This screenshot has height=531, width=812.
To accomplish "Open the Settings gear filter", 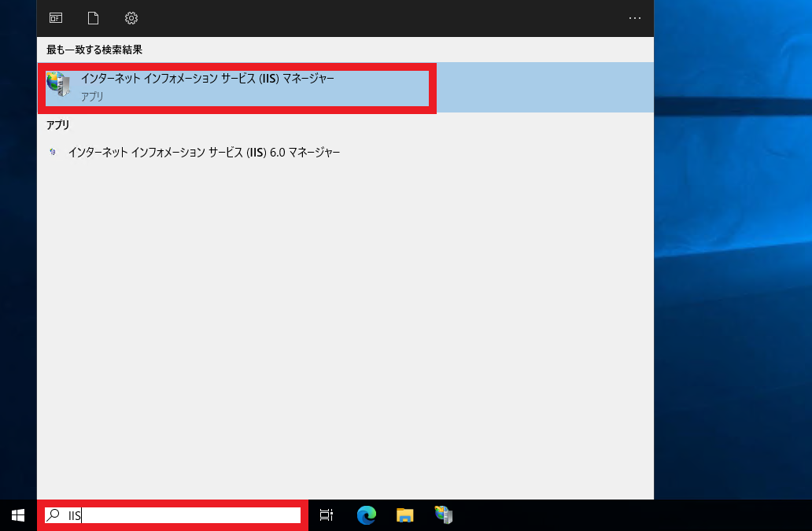I will (131, 18).
